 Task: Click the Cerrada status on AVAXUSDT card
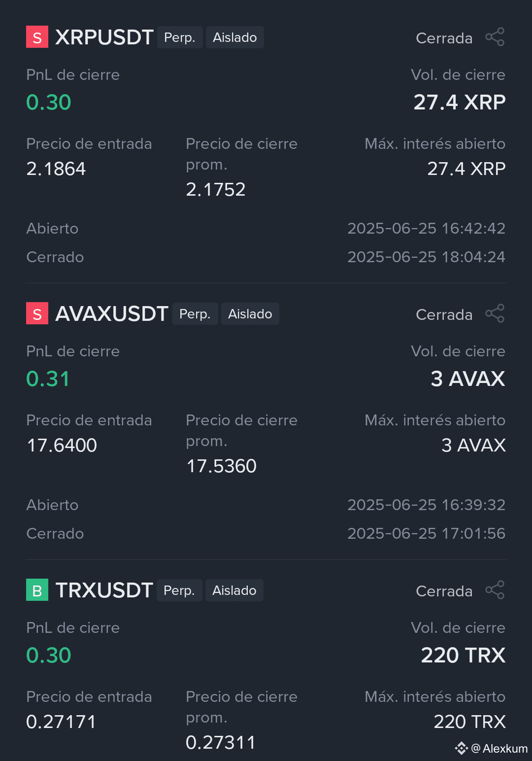pyautogui.click(x=444, y=314)
